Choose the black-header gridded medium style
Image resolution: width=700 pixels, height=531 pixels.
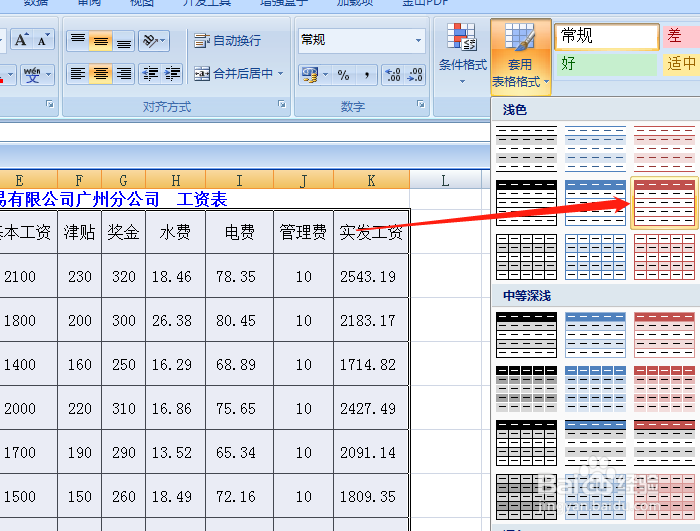pos(526,443)
